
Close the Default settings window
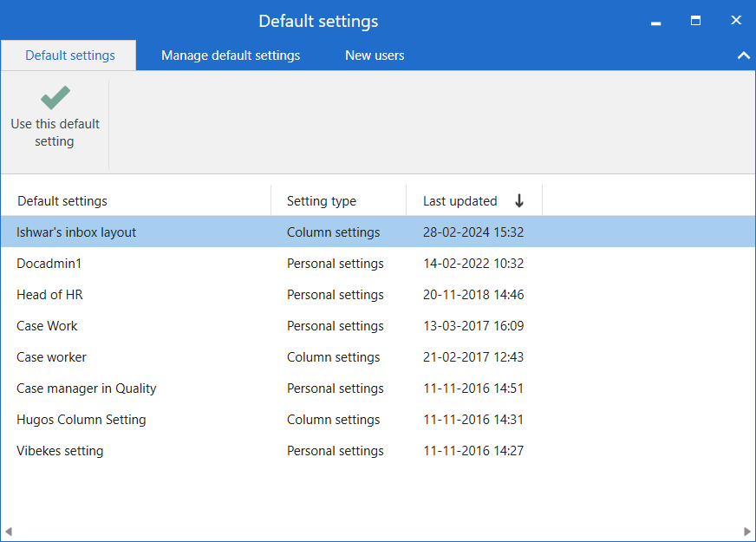pyautogui.click(x=736, y=20)
